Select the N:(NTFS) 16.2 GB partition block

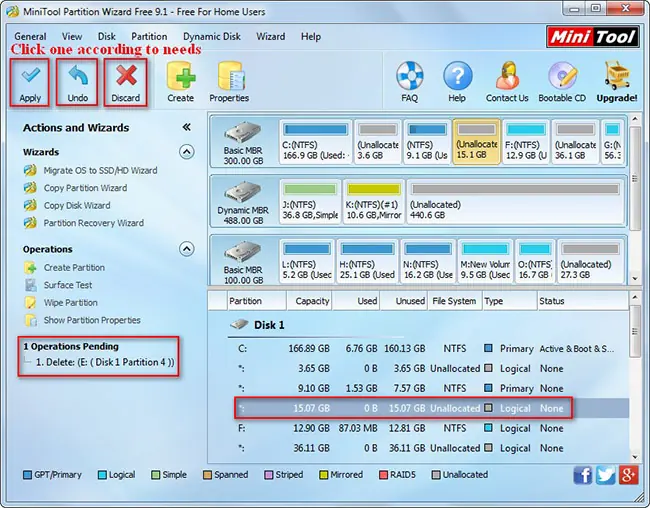click(428, 262)
